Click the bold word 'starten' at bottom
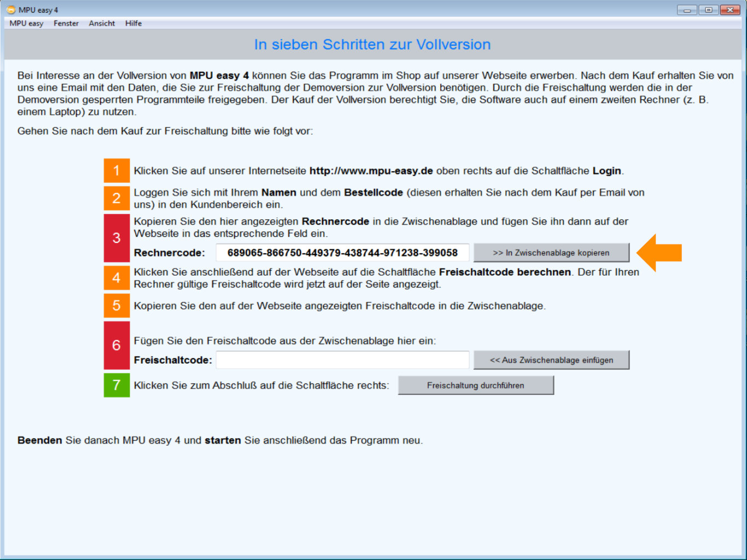 [x=223, y=440]
